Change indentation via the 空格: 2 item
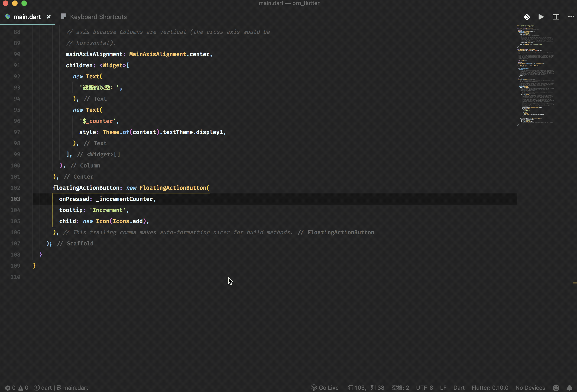 (400, 388)
